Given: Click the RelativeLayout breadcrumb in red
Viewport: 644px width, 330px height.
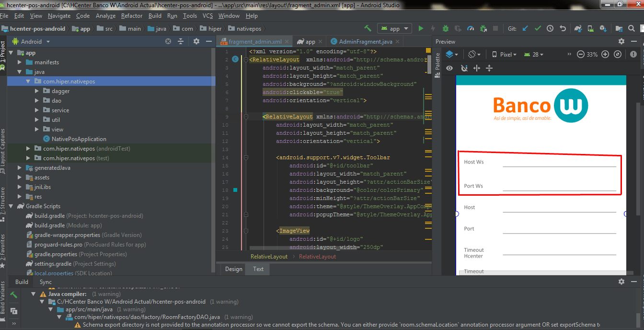Looking at the screenshot, I should point(317,257).
